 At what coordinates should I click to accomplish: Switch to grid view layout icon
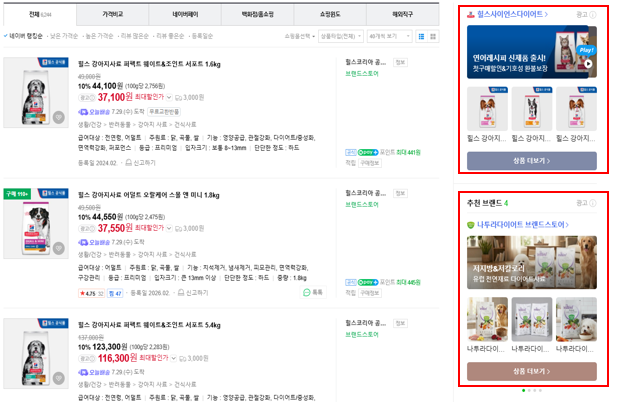[x=433, y=36]
